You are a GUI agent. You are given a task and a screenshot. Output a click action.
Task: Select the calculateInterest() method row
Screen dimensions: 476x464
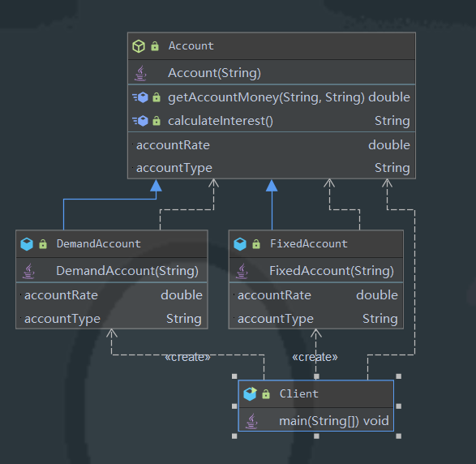pyautogui.click(x=272, y=121)
